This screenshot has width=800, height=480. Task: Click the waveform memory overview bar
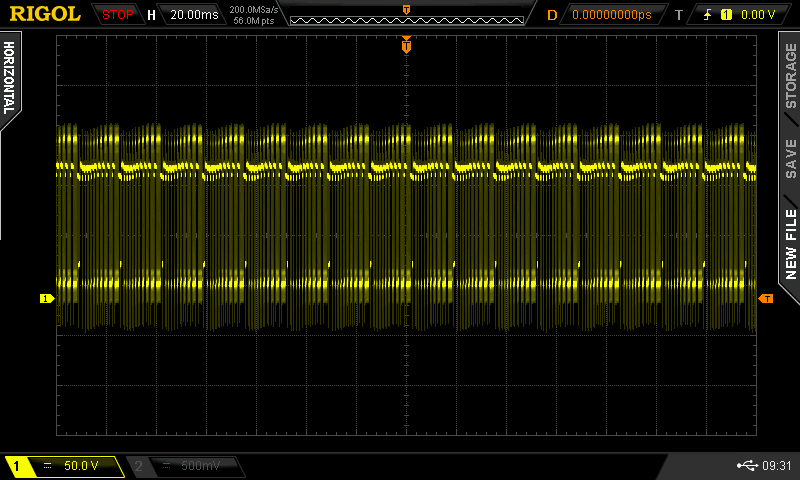point(405,18)
